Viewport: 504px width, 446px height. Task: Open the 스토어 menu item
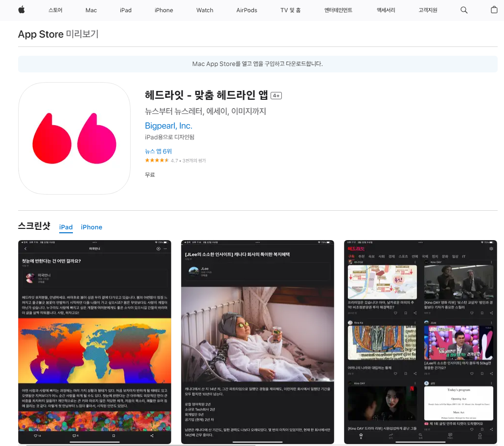click(x=55, y=10)
